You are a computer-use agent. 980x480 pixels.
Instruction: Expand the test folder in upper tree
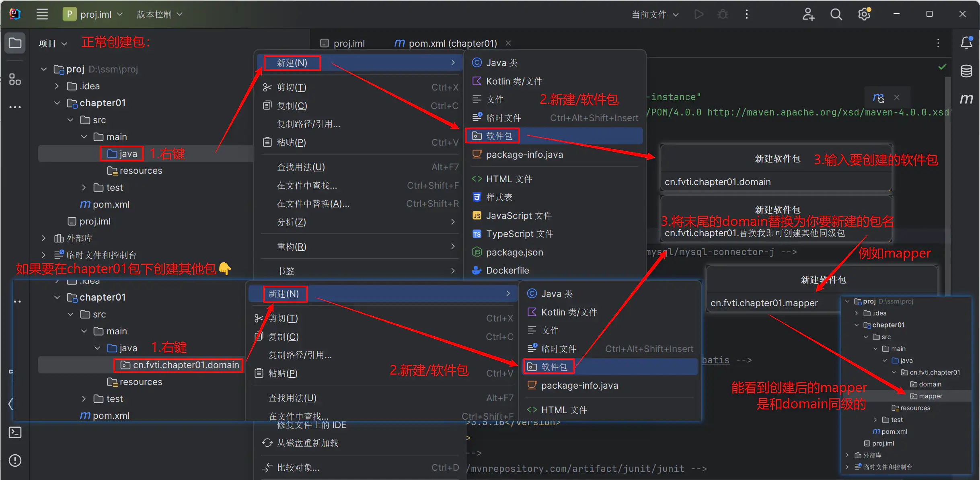(x=84, y=187)
